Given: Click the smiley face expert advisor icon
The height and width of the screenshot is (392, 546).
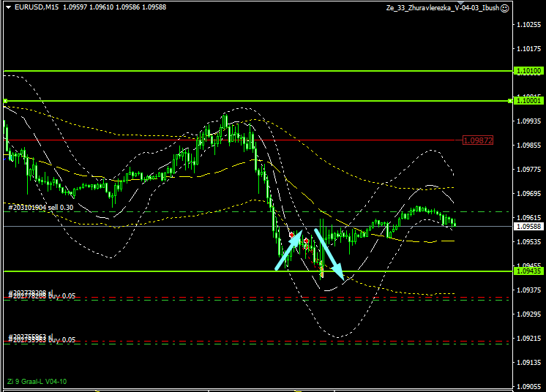Looking at the screenshot, I should [x=504, y=8].
